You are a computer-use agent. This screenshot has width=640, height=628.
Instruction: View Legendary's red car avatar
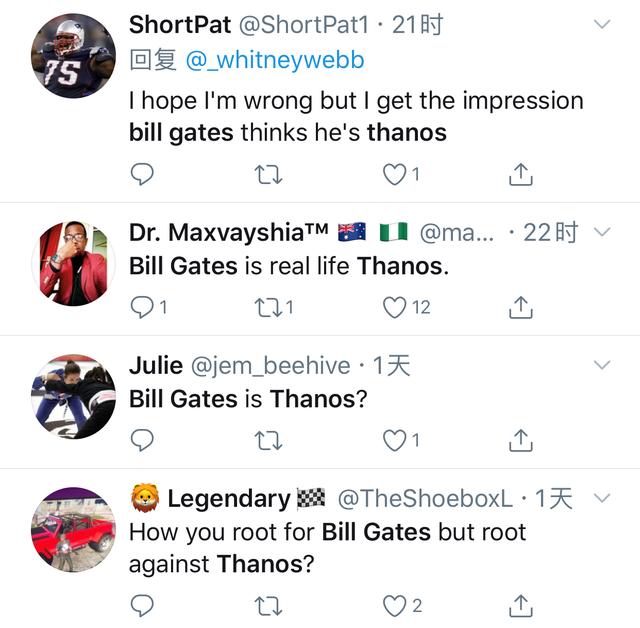[73, 530]
